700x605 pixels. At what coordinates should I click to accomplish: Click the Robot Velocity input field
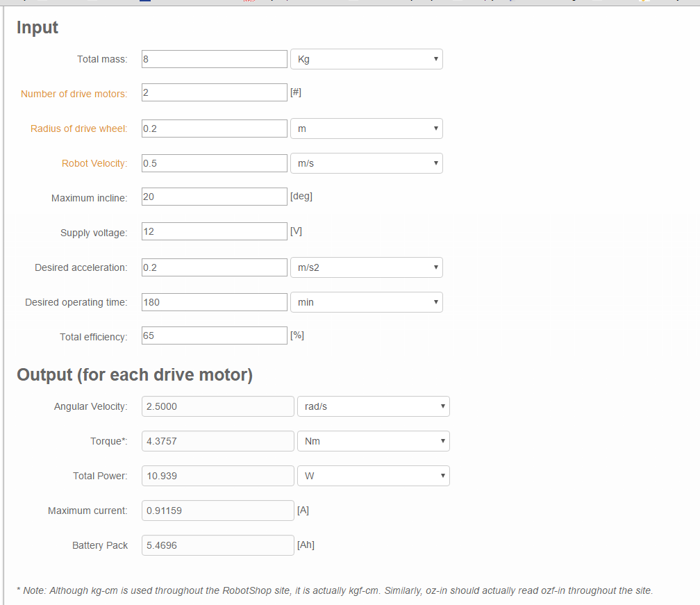(214, 163)
